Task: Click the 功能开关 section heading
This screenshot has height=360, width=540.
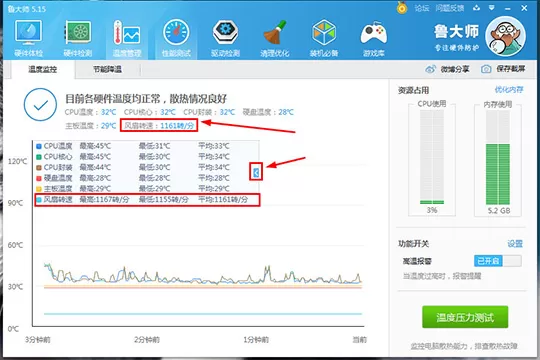Action: click(x=413, y=244)
